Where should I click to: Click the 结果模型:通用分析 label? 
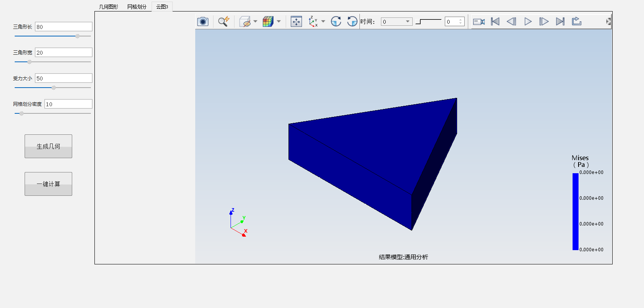coord(404,257)
